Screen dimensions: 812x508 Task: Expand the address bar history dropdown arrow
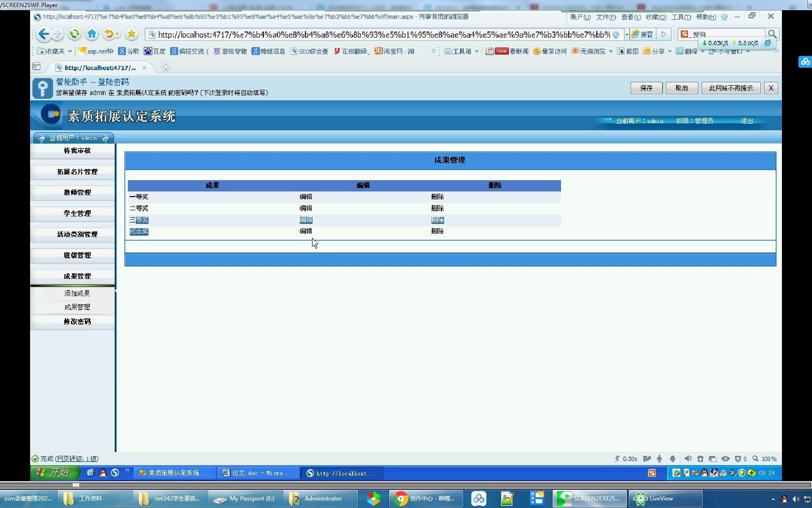627,34
